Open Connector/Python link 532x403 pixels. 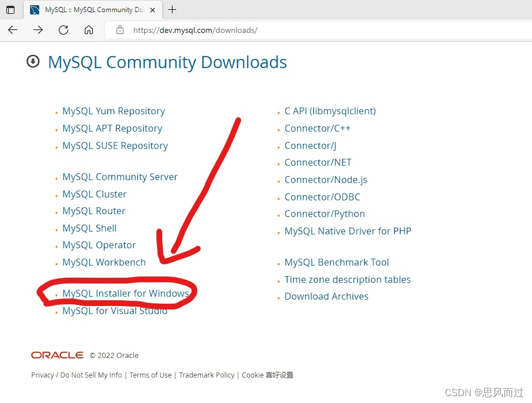[325, 214]
